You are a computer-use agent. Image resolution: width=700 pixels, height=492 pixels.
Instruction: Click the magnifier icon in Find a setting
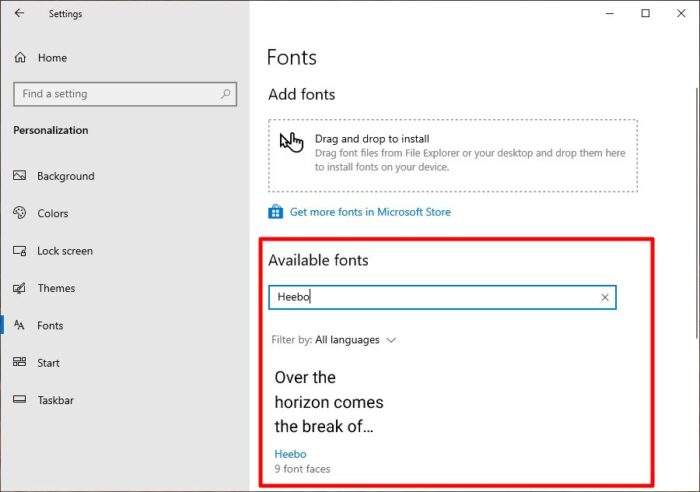(x=225, y=94)
